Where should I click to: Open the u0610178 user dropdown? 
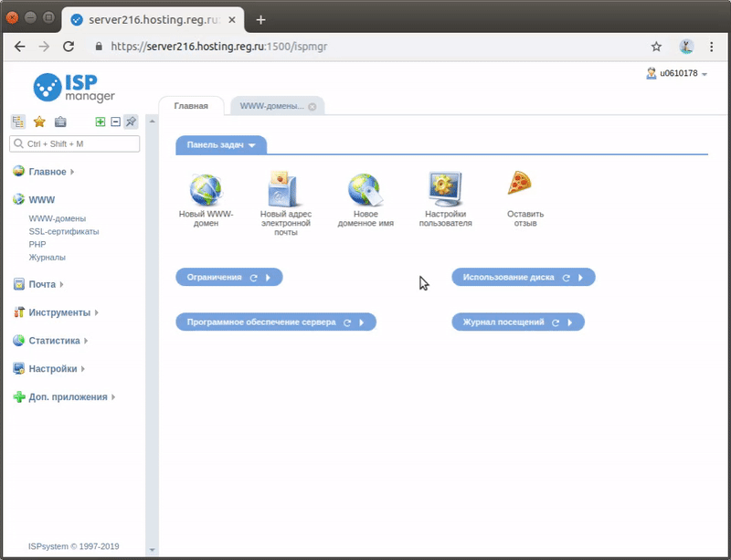pos(677,73)
